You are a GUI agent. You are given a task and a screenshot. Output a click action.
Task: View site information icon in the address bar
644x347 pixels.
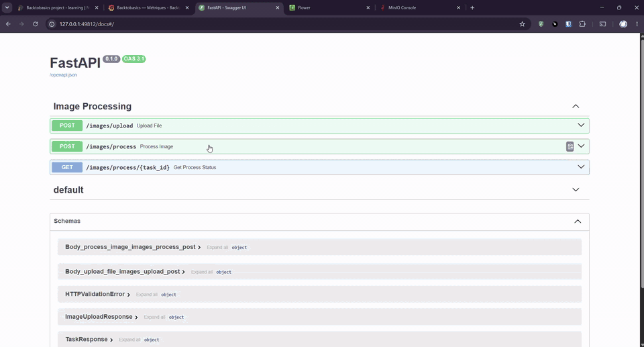pyautogui.click(x=52, y=24)
